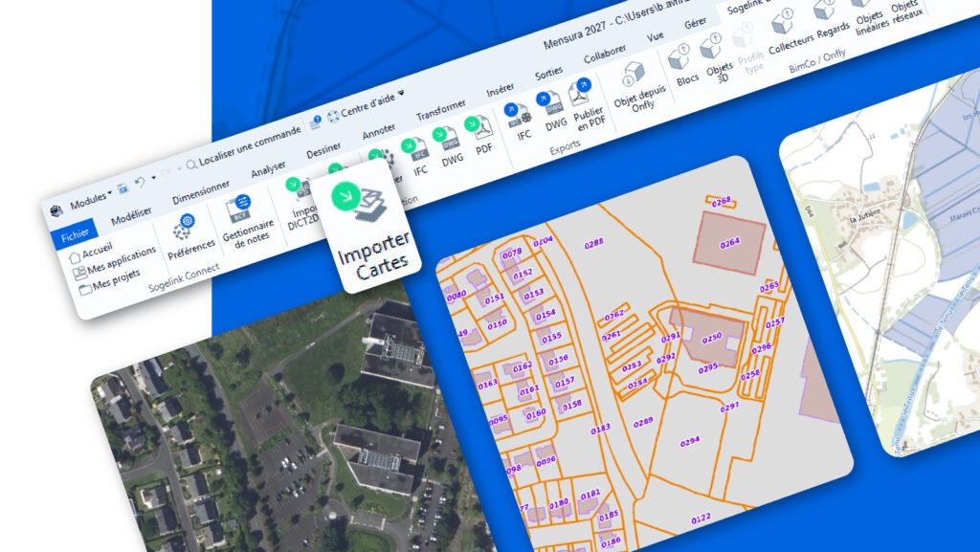Click the BimCo / Onfly group label
Screen dimensions: 980x552
click(x=817, y=61)
